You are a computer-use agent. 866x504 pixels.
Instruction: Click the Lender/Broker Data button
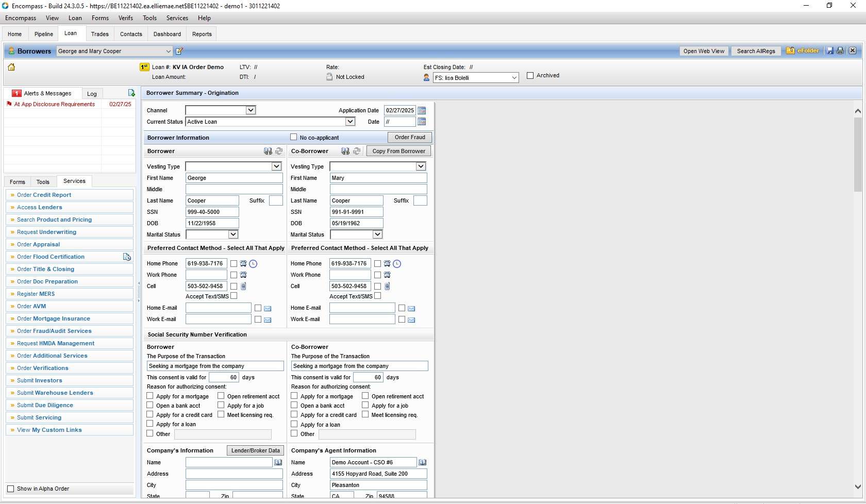(256, 450)
